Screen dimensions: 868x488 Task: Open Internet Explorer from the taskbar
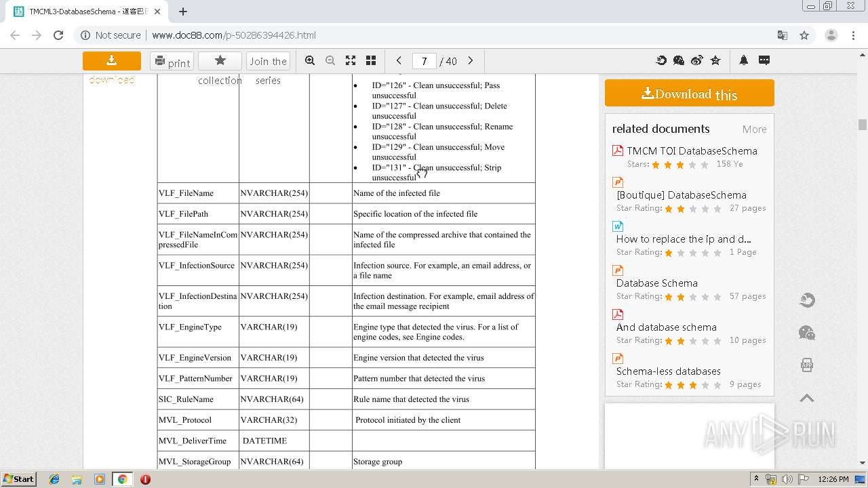point(54,479)
